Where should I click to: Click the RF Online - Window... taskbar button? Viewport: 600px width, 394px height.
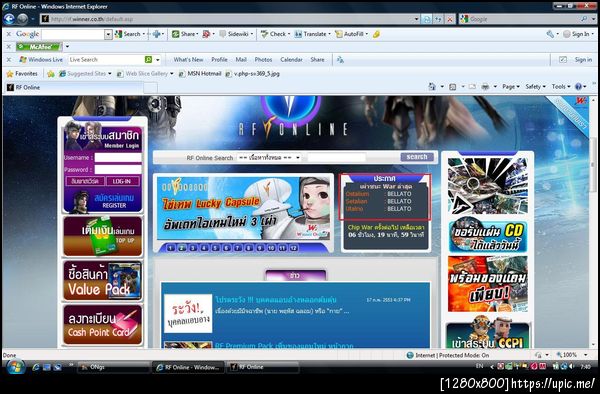(x=188, y=367)
